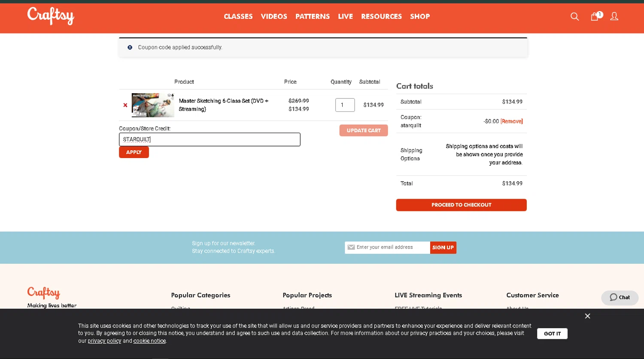This screenshot has height=359, width=644.
Task: Click the -$0.00 coupon discount value
Action: (491, 122)
